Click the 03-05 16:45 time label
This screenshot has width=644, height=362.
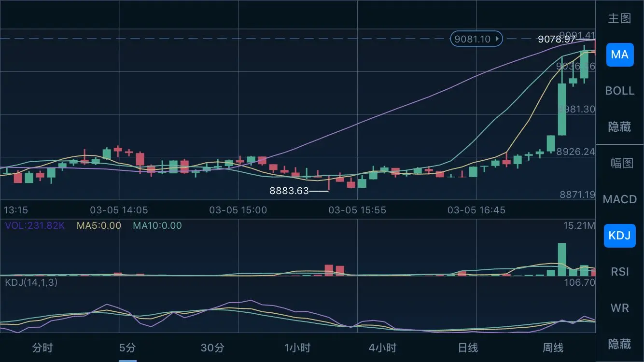476,210
